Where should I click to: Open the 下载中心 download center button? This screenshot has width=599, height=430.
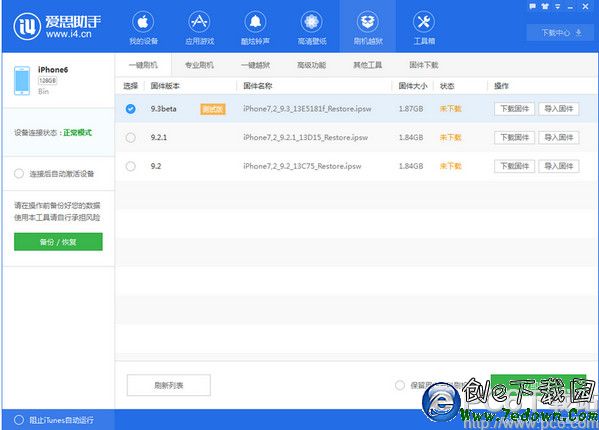pos(561,33)
